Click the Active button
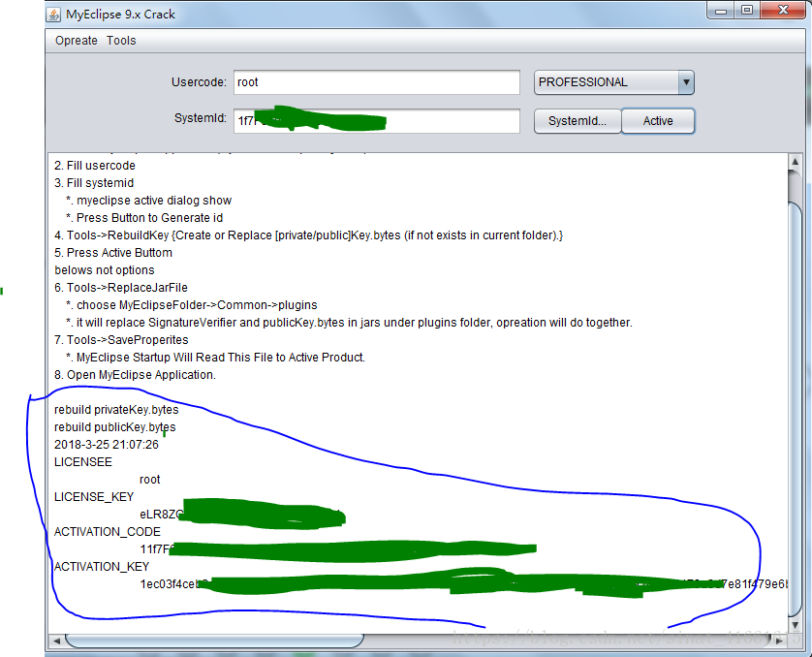 click(658, 120)
